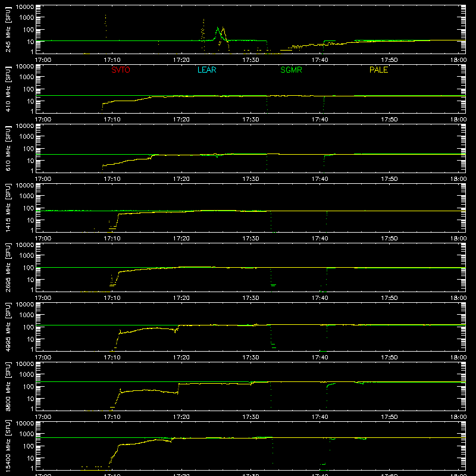Click 17:30 tick label under 610 MHz plot

pyautogui.click(x=250, y=179)
